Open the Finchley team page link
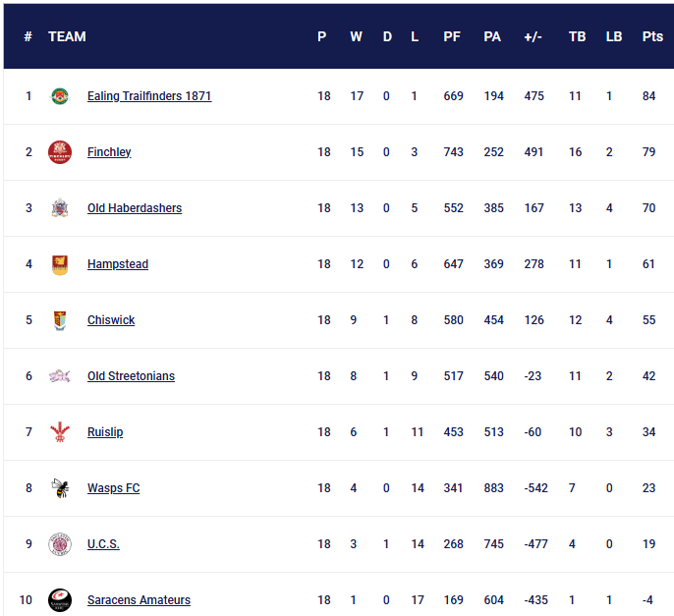The width and height of the screenshot is (674, 616). point(109,152)
